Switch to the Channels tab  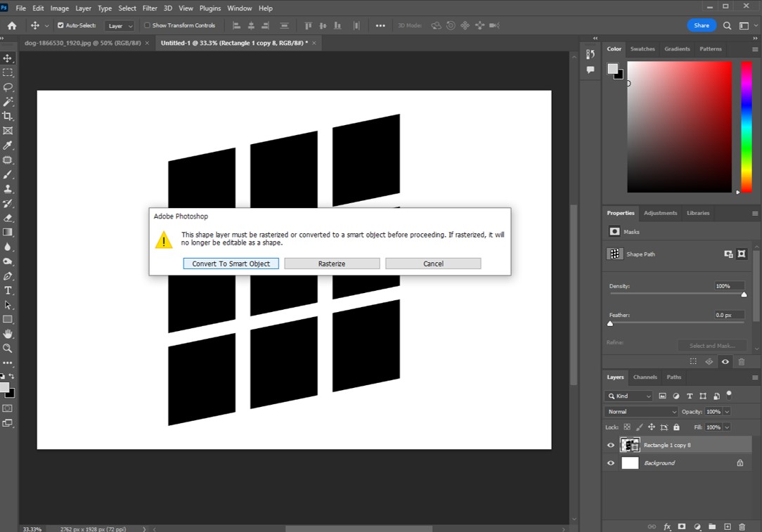pyautogui.click(x=645, y=377)
